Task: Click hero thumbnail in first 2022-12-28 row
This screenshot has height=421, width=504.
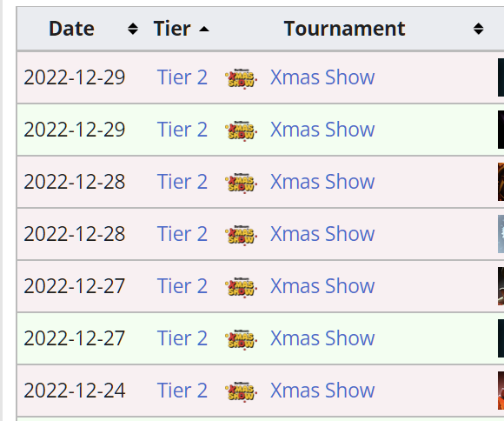Action: 501,182
